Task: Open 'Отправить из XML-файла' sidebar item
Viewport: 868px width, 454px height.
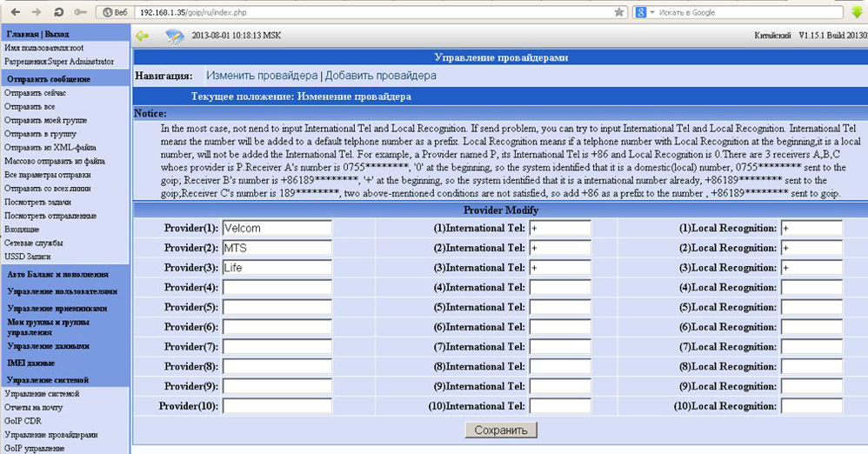Action: (x=50, y=147)
